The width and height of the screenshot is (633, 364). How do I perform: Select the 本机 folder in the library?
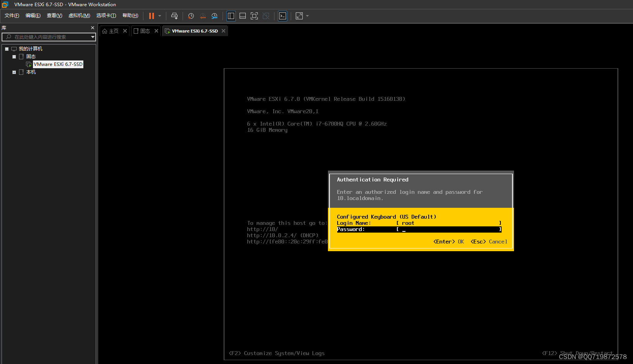coord(31,72)
